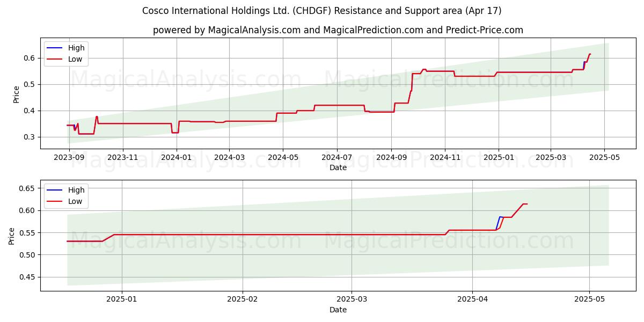
Task: Click the price line's final peak in bottom chart
Action: click(525, 204)
